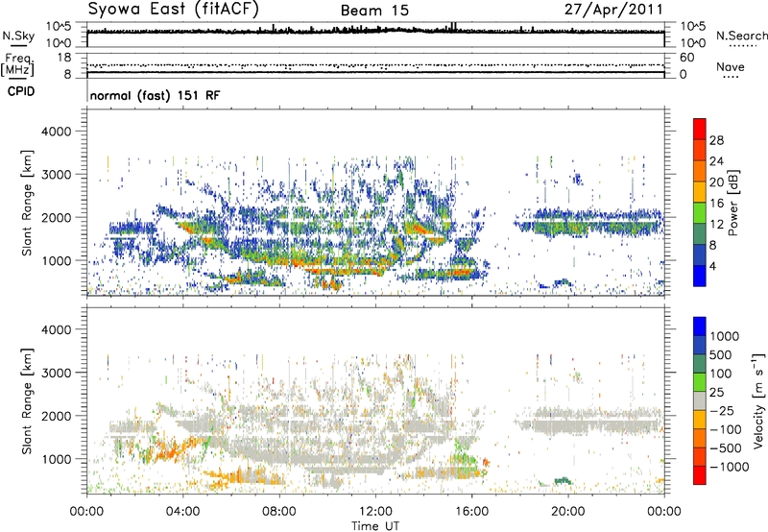Click the 'Nave' legend label
Viewport: 768px width, 532px height.
(730, 66)
